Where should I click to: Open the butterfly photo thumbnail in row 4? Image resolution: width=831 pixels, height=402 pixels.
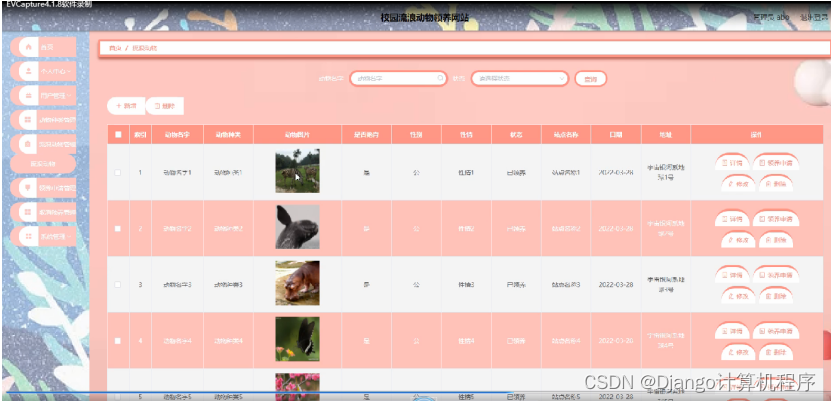coord(297,339)
